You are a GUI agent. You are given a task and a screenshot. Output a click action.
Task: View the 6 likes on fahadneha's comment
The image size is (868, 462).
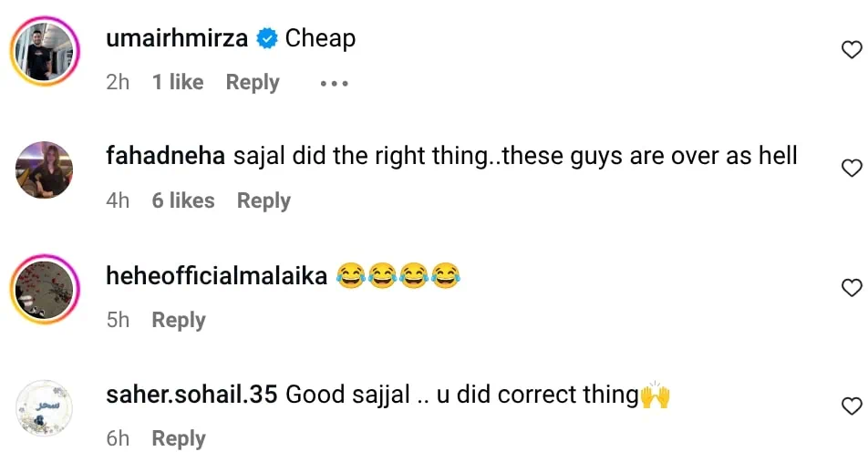[183, 201]
